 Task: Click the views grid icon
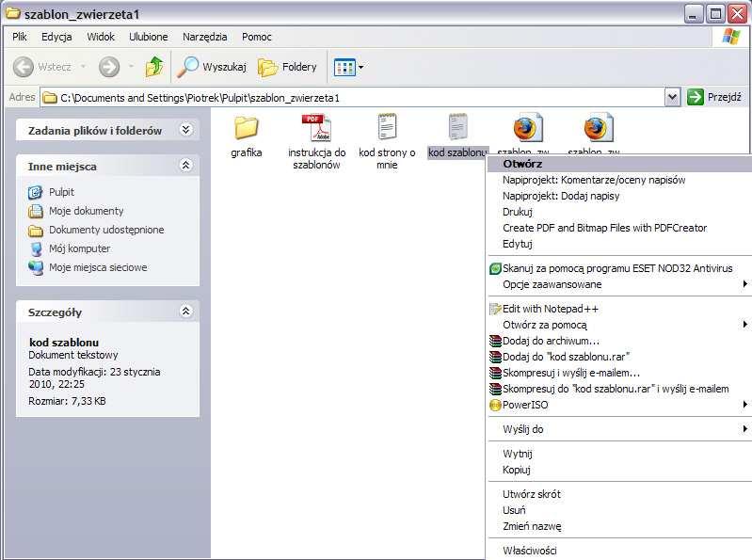coord(344,68)
